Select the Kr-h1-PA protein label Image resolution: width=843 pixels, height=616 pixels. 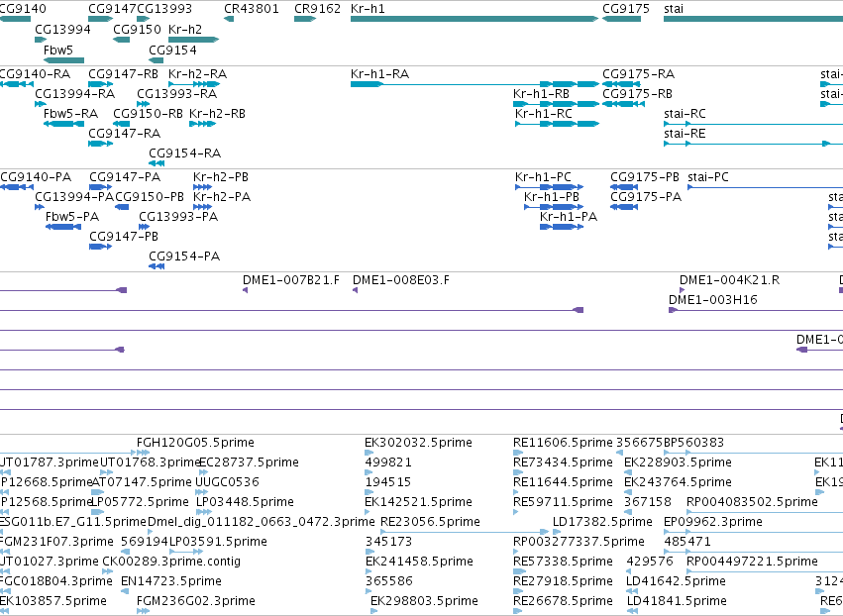pos(569,217)
